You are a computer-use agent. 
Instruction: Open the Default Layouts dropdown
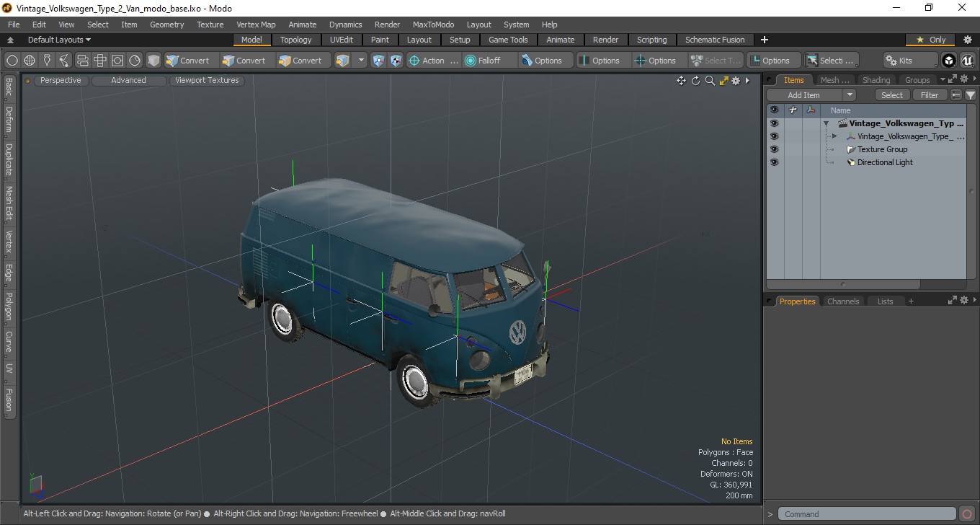(59, 40)
